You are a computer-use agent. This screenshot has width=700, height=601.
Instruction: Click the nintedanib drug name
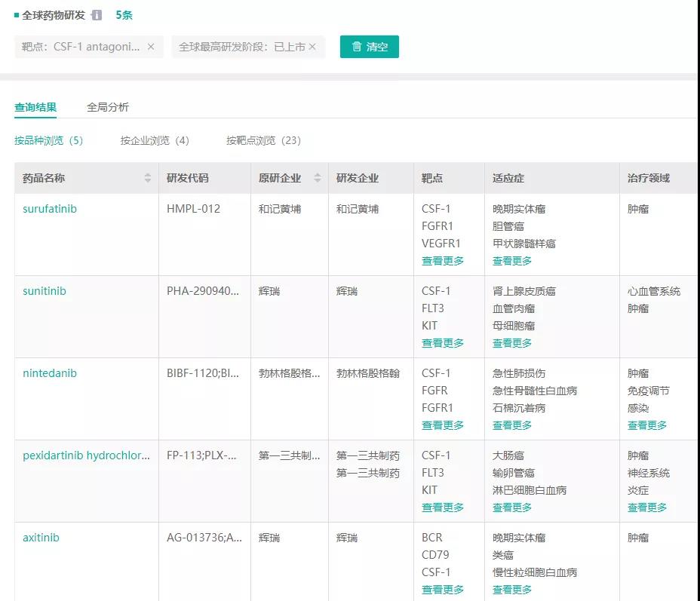tap(50, 373)
